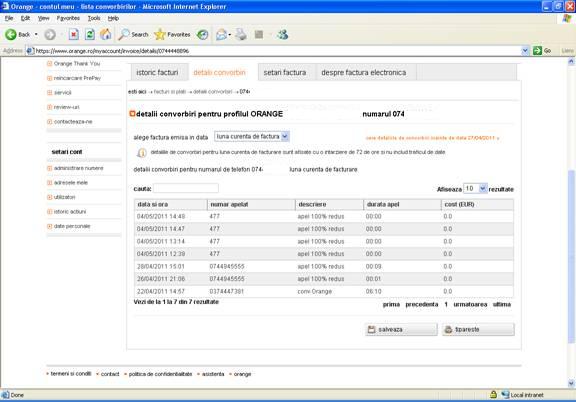The image size is (576, 402).
Task: Open the Help menu
Action: pyautogui.click(x=113, y=18)
